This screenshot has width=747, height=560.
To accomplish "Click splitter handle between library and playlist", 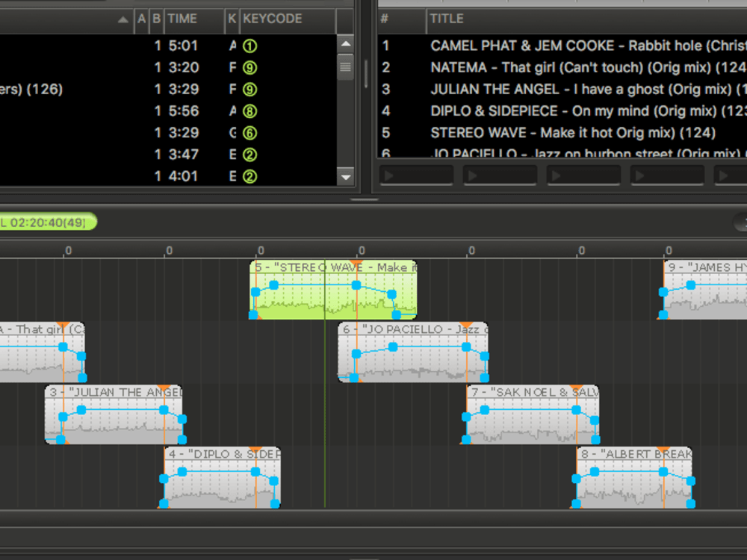I will click(x=365, y=74).
